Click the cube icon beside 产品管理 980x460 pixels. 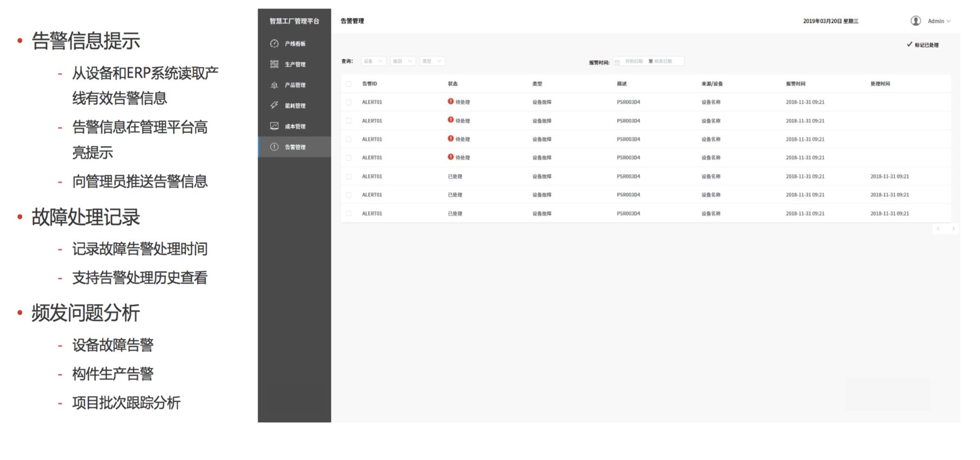(274, 85)
